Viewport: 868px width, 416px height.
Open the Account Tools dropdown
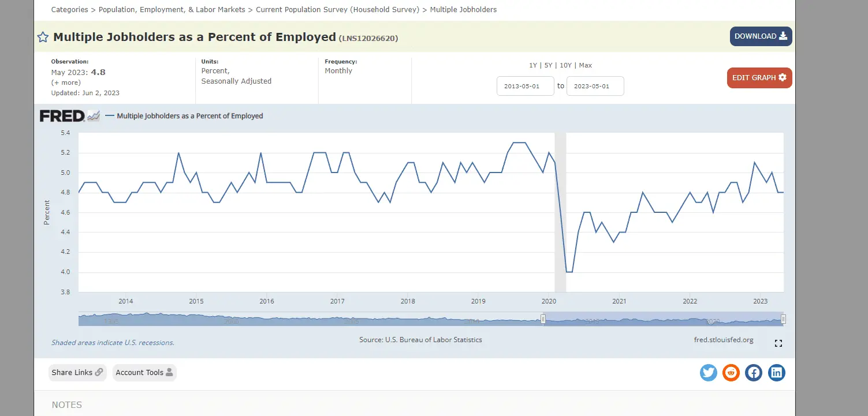click(144, 373)
